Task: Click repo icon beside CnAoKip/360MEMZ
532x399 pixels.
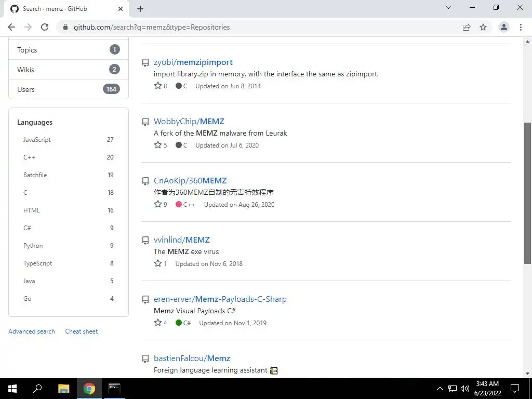Action: point(145,181)
